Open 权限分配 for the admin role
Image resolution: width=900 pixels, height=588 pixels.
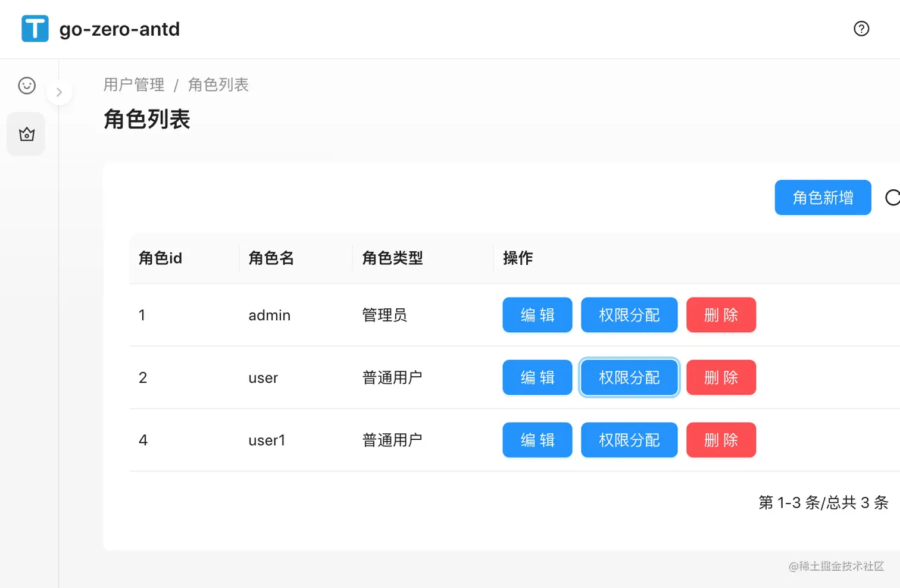(x=629, y=315)
